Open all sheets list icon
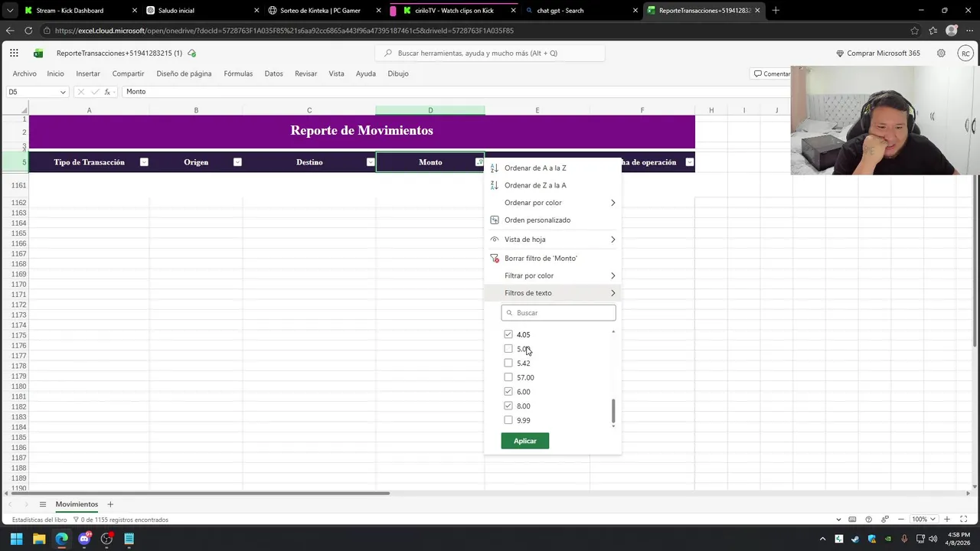This screenshot has height=551, width=980. point(43,504)
